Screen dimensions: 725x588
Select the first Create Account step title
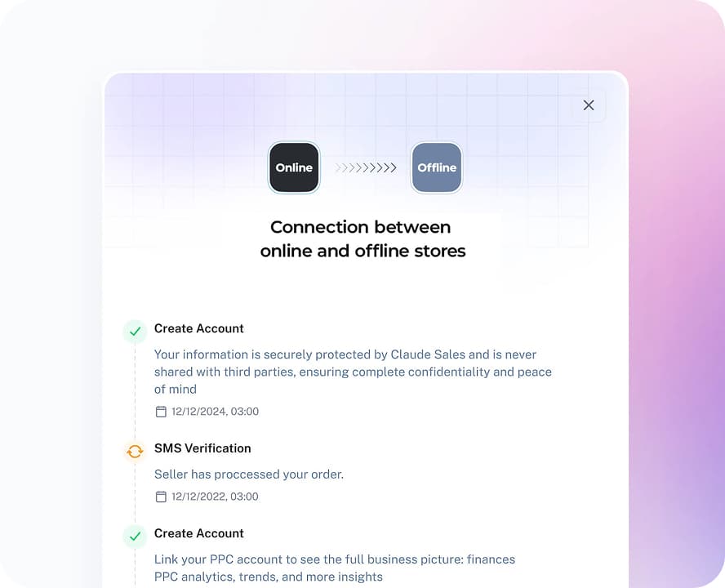tap(199, 328)
